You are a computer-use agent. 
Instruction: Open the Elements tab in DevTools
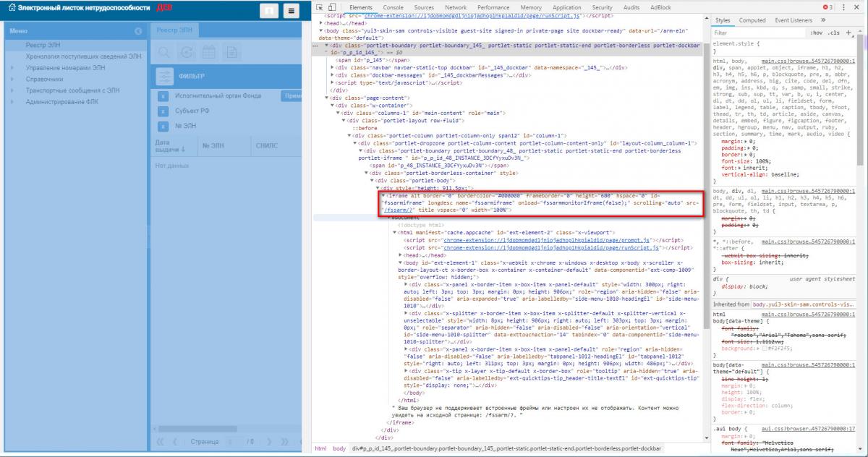tap(360, 7)
